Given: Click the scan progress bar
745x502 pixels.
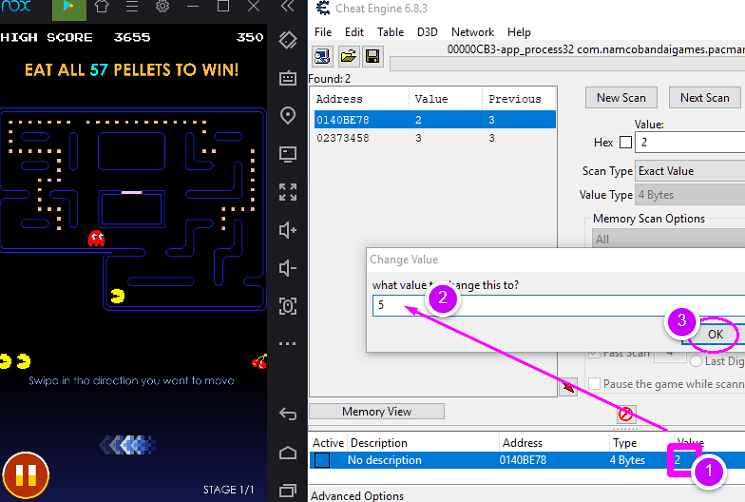Looking at the screenshot, I should (x=567, y=64).
